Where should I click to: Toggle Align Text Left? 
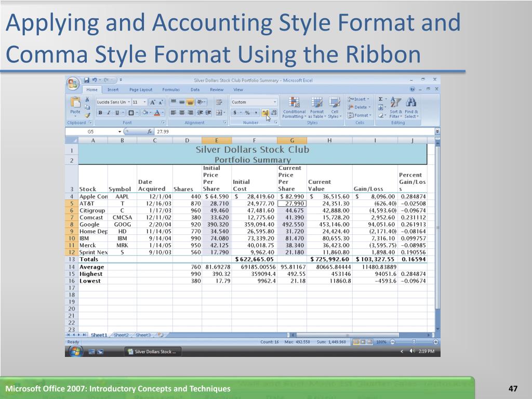[x=173, y=113]
